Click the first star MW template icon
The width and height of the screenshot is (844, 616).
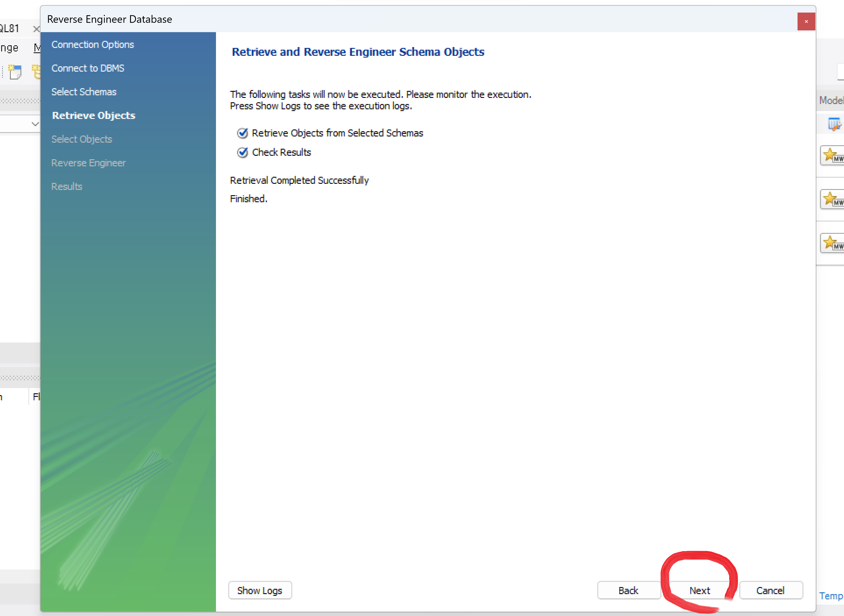pyautogui.click(x=833, y=155)
